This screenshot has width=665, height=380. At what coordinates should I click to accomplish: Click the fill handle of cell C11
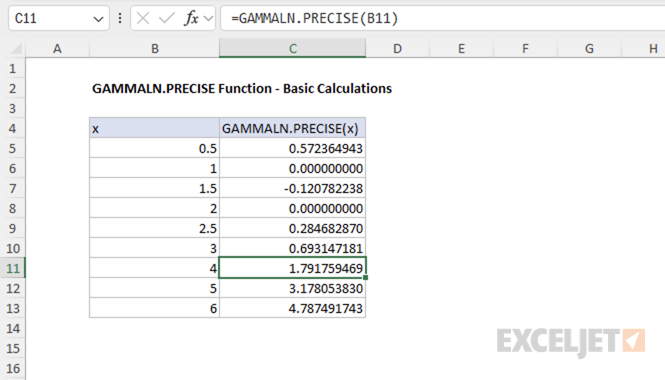point(366,277)
